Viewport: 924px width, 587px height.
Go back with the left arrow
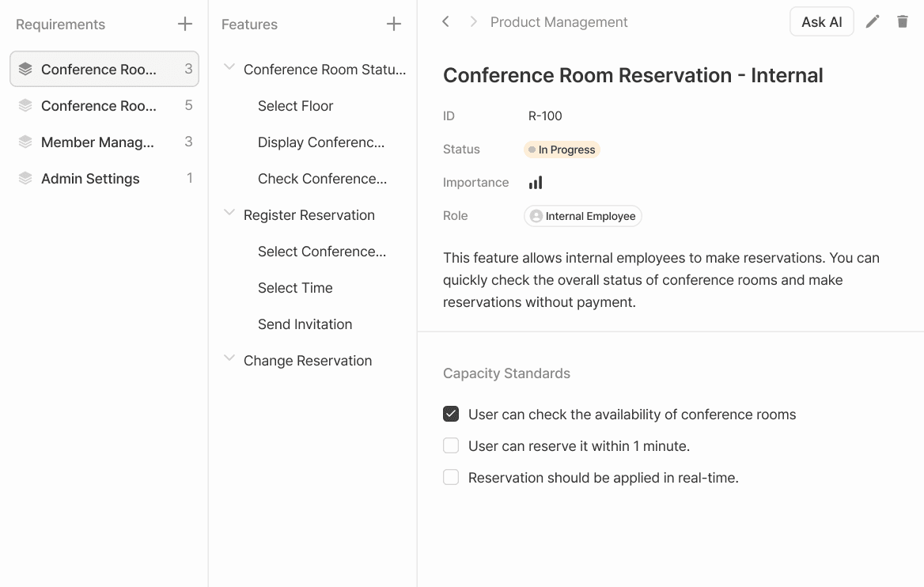point(446,22)
